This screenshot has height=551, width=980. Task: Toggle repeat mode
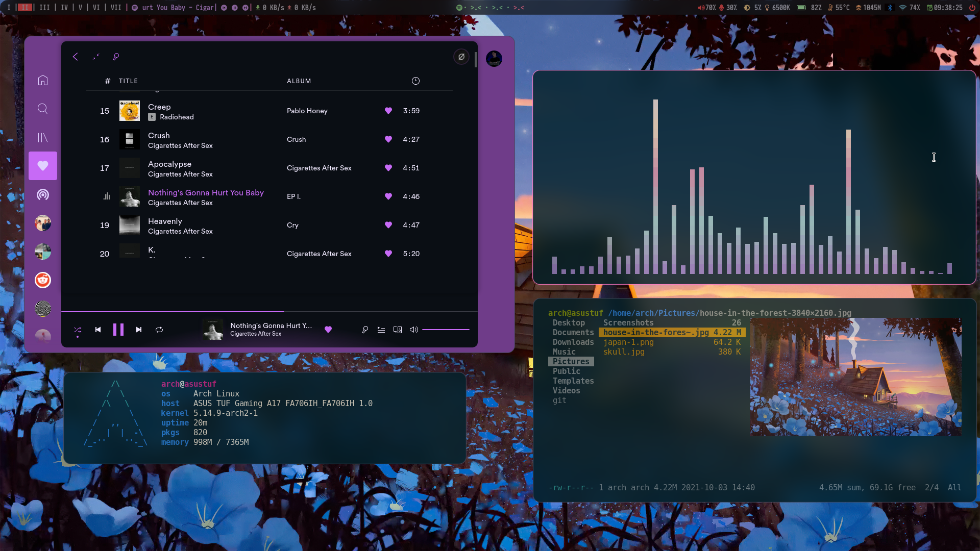pos(159,330)
